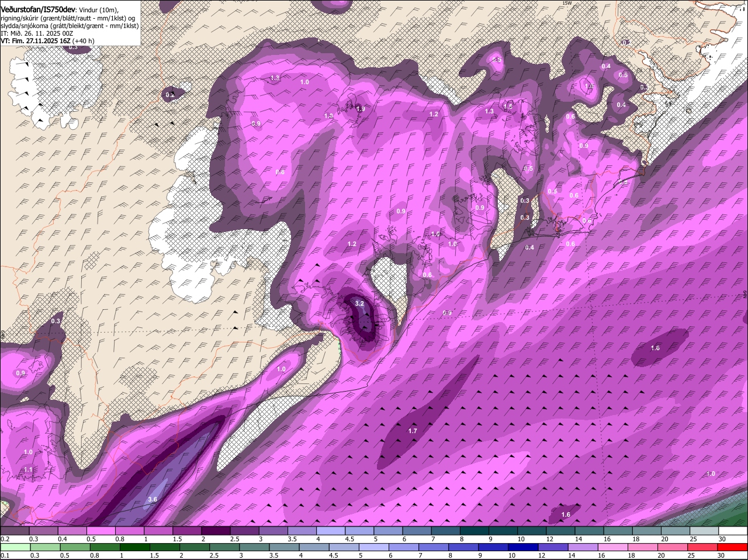Pick the upper legend swatch between 0.2 and 0.3
748x560 pixels.
click(x=15, y=531)
